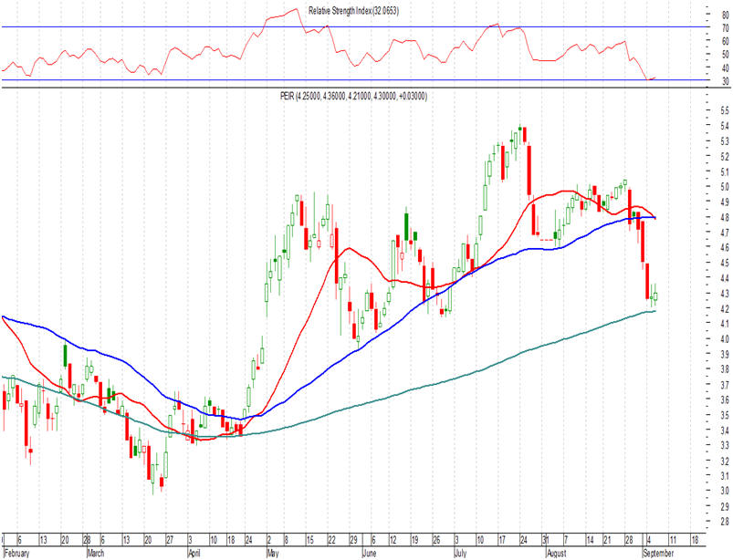Click the 3.3 price axis label
Viewport: 733px width, 560px height.
pyautogui.click(x=725, y=445)
